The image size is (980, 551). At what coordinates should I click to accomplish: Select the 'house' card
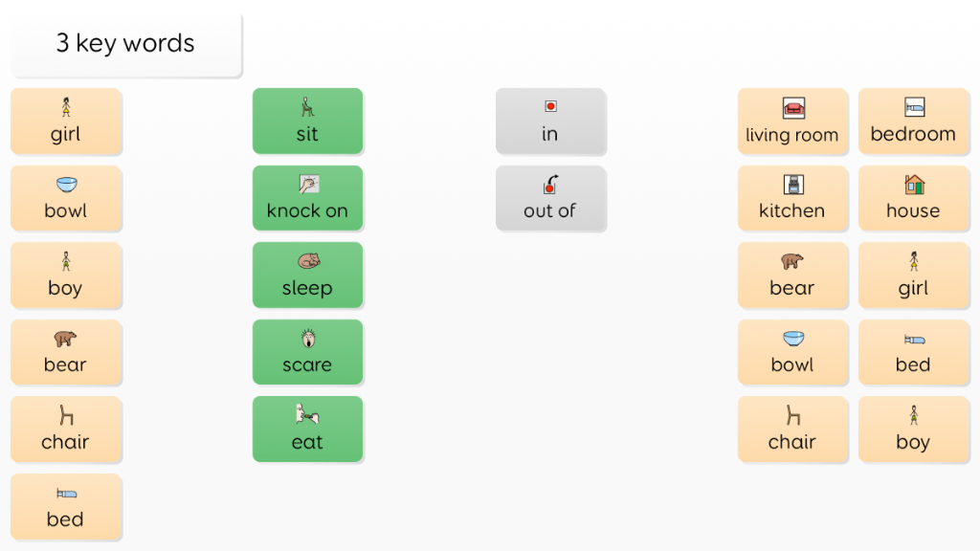(914, 198)
